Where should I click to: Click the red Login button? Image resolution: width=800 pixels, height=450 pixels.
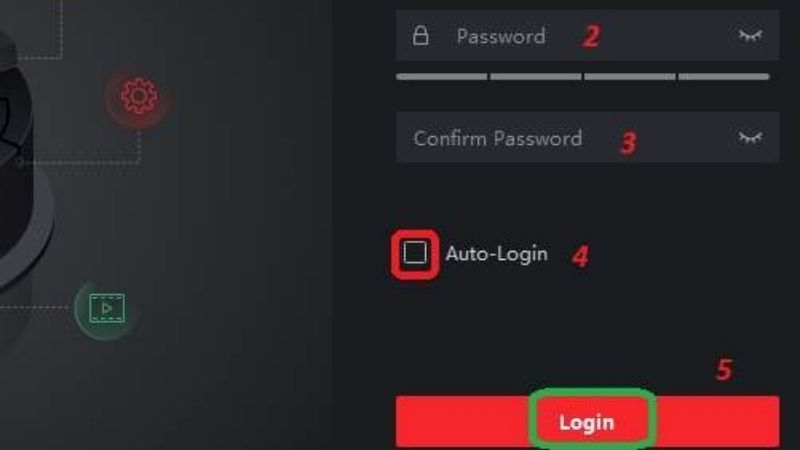(x=587, y=422)
